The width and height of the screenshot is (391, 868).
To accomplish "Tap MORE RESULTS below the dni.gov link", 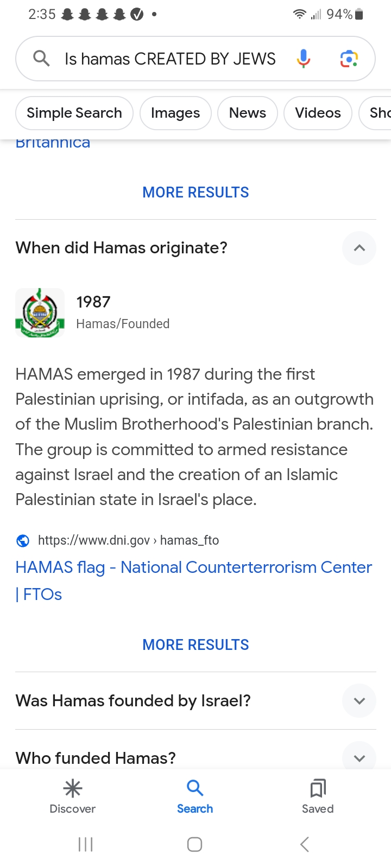I will 195,644.
